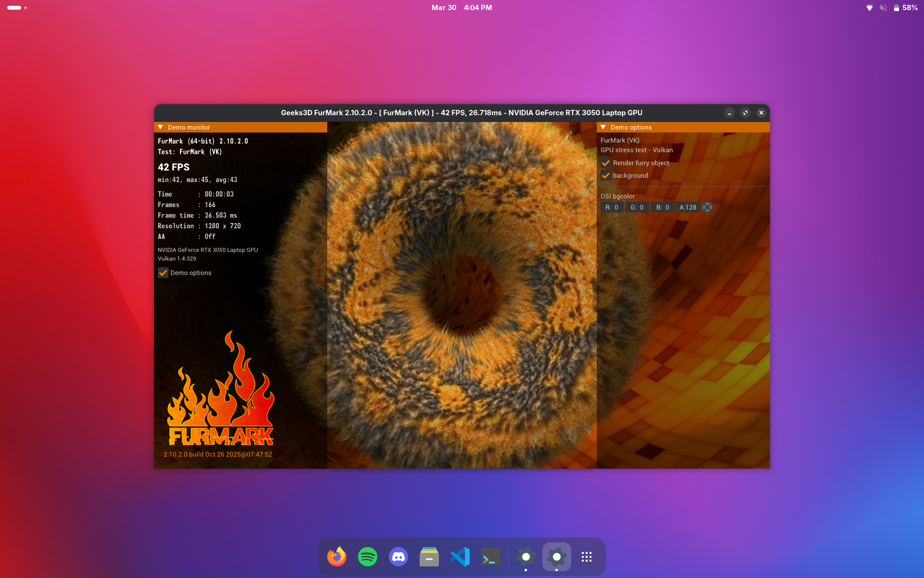Open battery 58% indicator
Viewport: 924px width, 578px height.
(x=905, y=8)
